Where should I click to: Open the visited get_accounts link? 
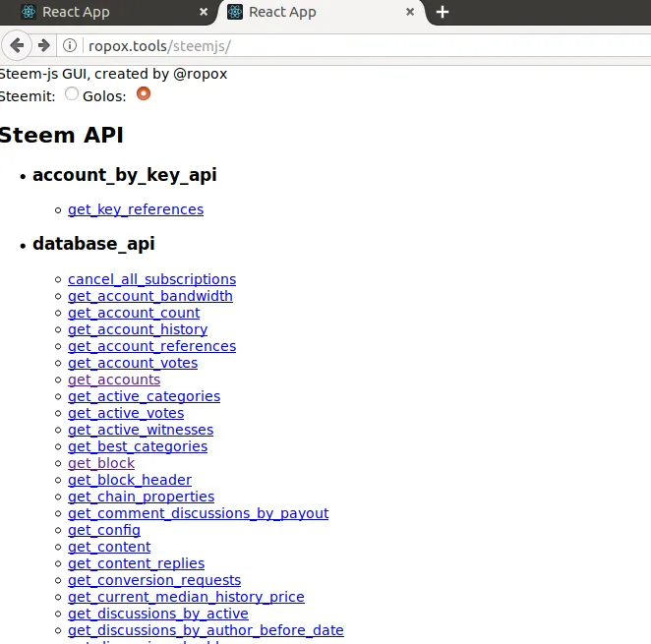coord(114,380)
